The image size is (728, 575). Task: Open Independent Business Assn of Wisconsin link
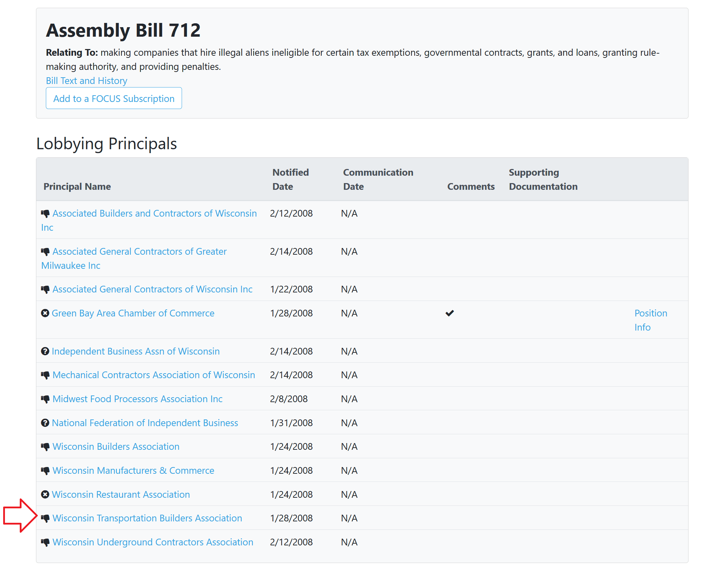tap(136, 351)
